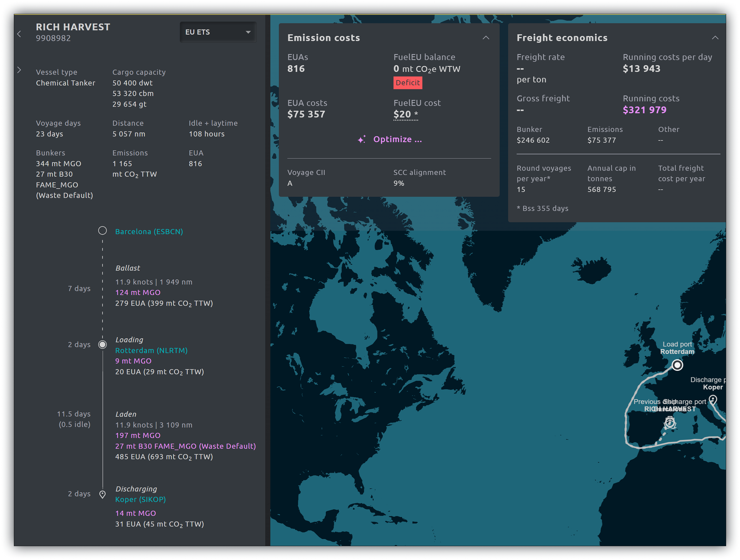740x560 pixels.
Task: Expand the vessel details chevron
Action: [19, 70]
